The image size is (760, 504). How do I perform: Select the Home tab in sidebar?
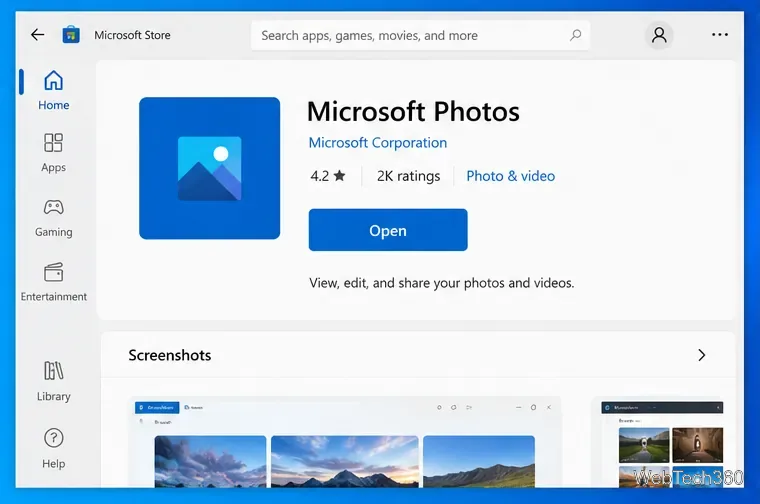[x=53, y=91]
